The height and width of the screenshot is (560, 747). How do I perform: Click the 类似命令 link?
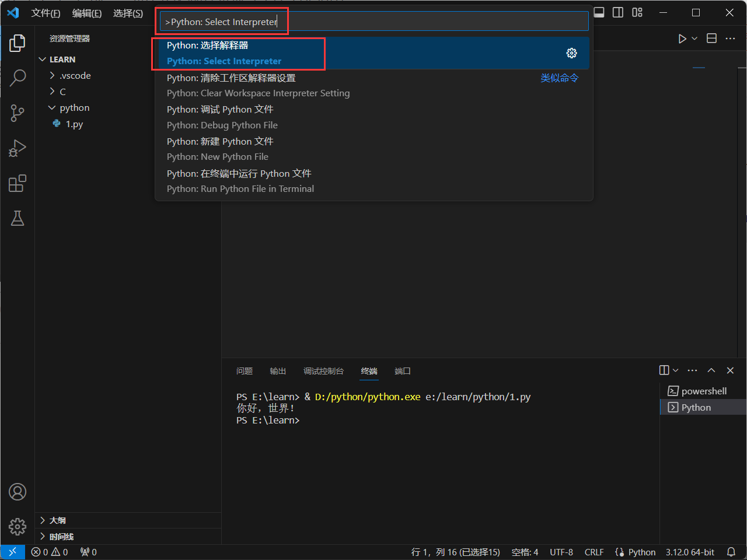pyautogui.click(x=559, y=78)
